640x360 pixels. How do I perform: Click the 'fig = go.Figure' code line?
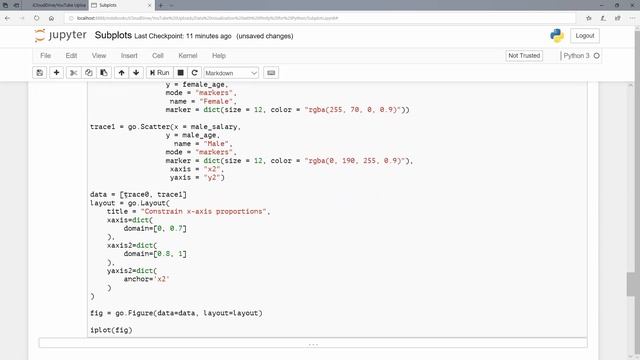(x=176, y=313)
